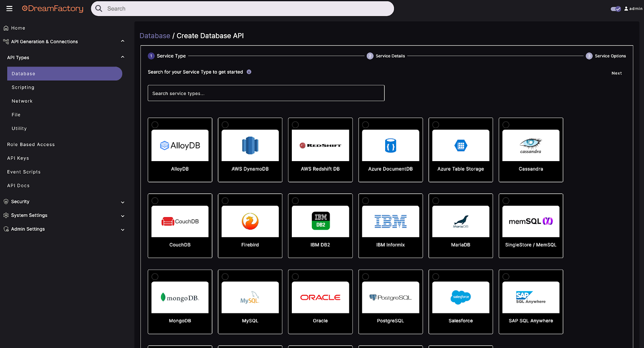Select the MariaDB radio button

(436, 201)
